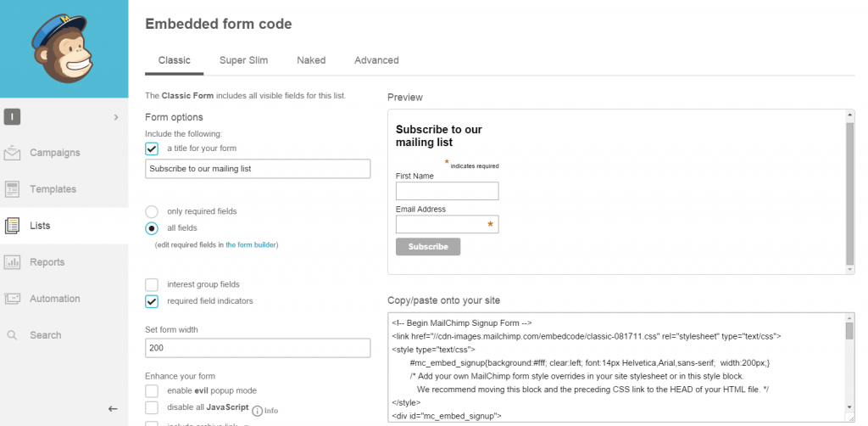Enable evil popup mode checkbox
868x426 pixels.
152,391
